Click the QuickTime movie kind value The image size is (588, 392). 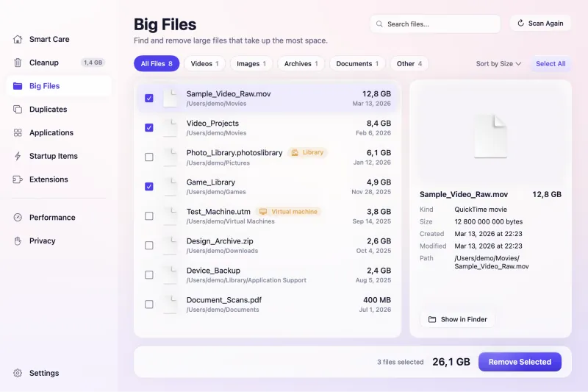[x=481, y=210]
